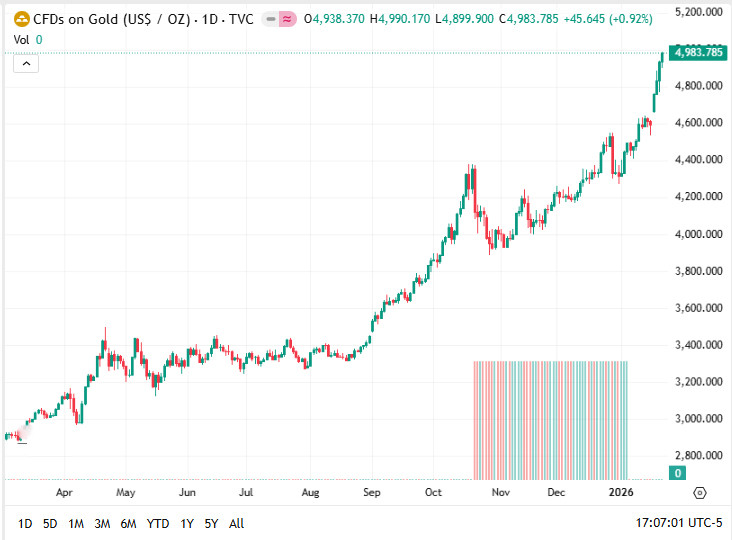Select the 5D time range
The image size is (732, 540).
click(50, 523)
